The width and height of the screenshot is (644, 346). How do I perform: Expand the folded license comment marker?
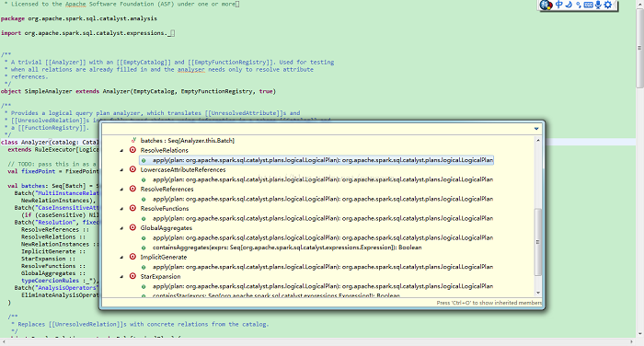[237, 4]
